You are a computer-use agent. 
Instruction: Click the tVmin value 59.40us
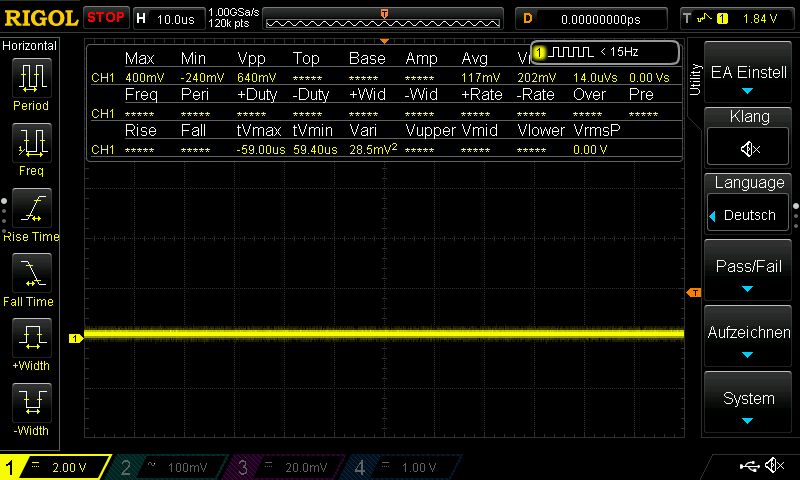click(x=315, y=149)
